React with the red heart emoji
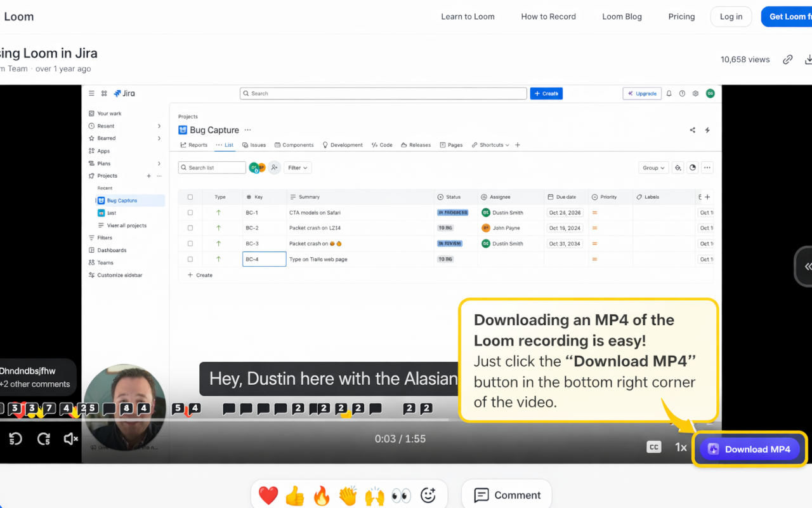This screenshot has height=508, width=812. (268, 495)
